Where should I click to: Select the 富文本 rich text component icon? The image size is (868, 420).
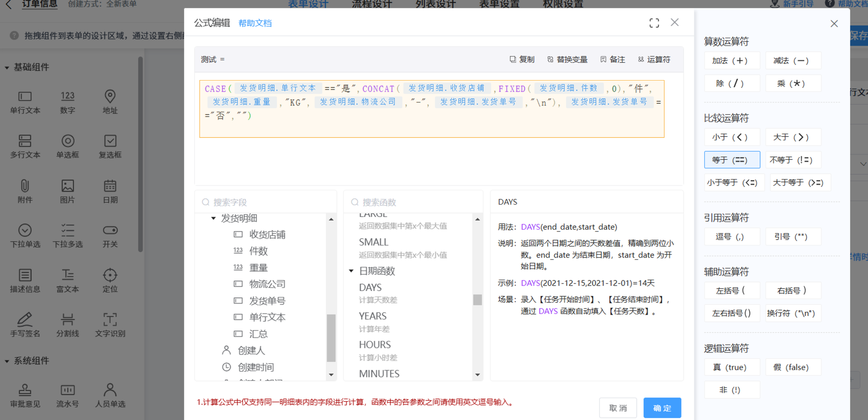[x=68, y=275]
